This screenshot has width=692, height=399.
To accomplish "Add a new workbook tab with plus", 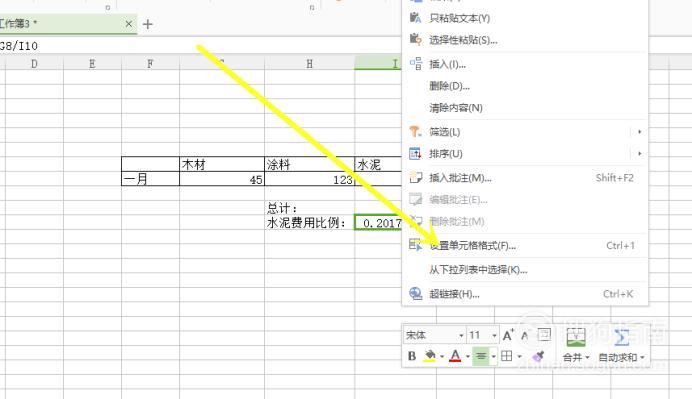I will (148, 24).
